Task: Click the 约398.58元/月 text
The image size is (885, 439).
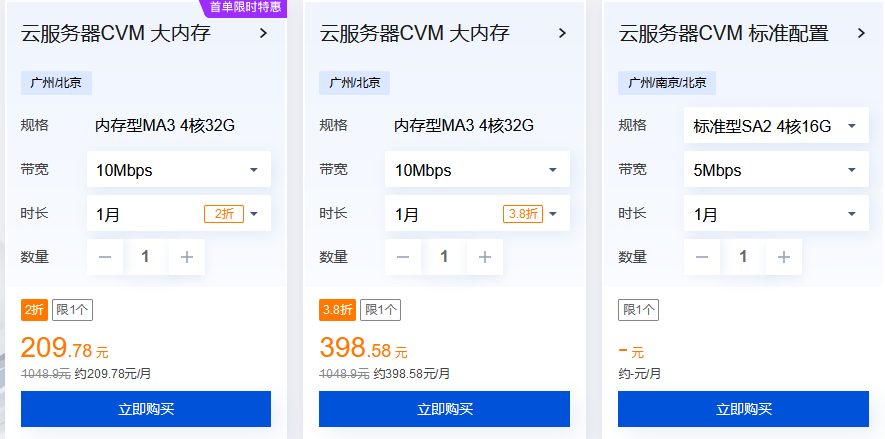Action: click(412, 374)
